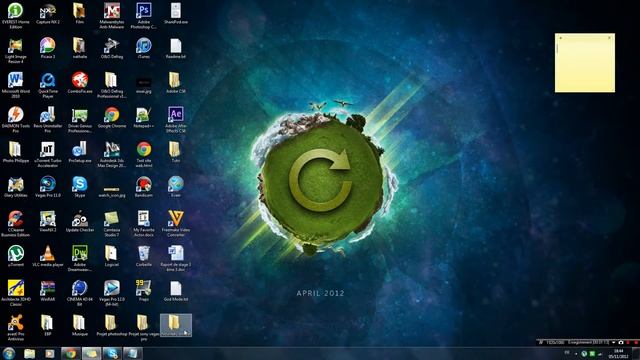Select the ComboFix.exe icon

(x=80, y=83)
